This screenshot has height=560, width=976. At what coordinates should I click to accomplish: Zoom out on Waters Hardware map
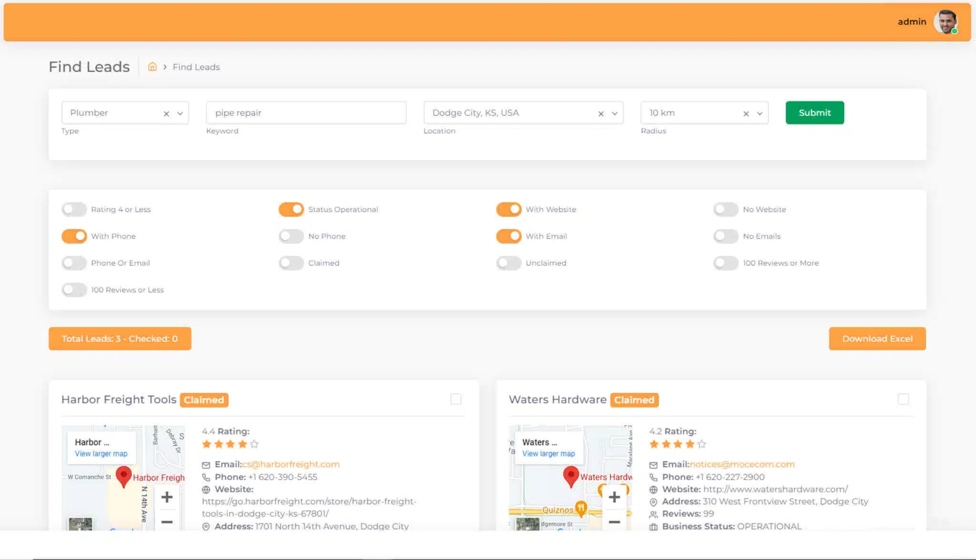pyautogui.click(x=614, y=521)
